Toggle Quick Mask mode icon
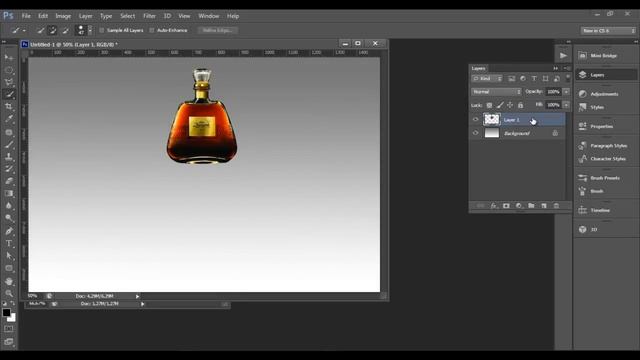This screenshot has height=360, width=640. [9, 329]
